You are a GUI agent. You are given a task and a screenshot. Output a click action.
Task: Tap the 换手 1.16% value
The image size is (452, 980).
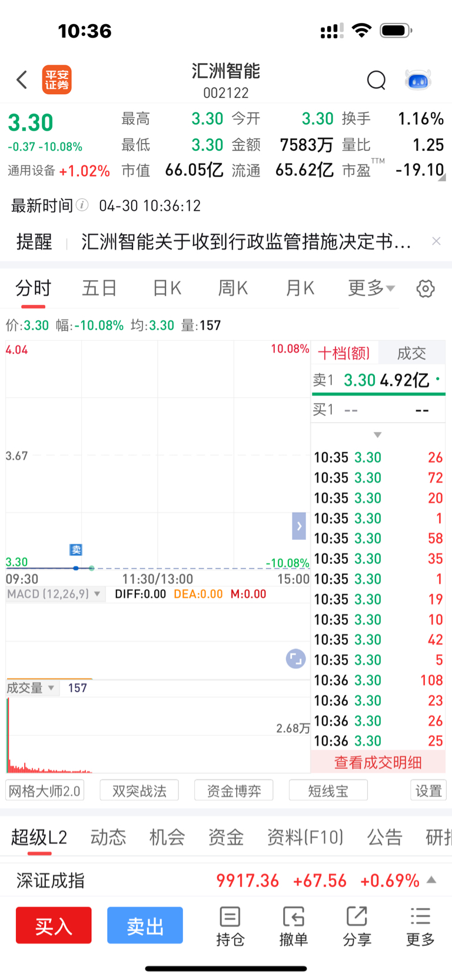coord(420,118)
